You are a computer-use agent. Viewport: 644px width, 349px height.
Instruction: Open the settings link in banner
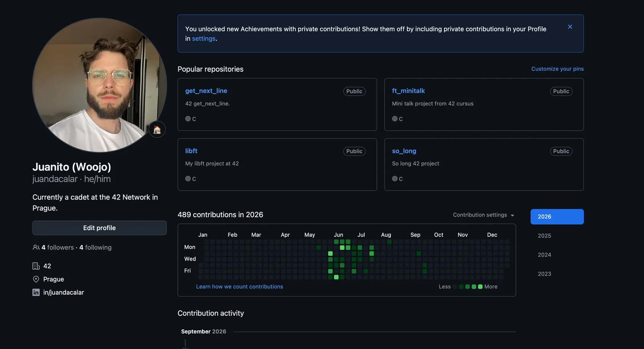click(x=204, y=39)
